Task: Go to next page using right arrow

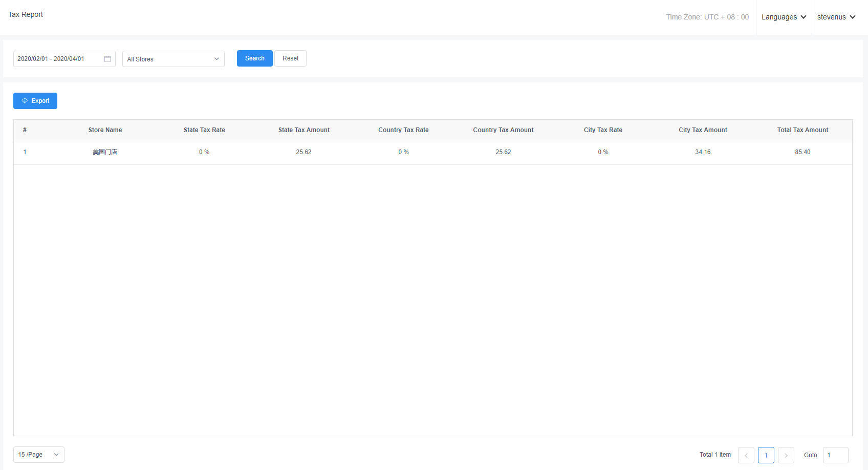Action: click(x=786, y=455)
